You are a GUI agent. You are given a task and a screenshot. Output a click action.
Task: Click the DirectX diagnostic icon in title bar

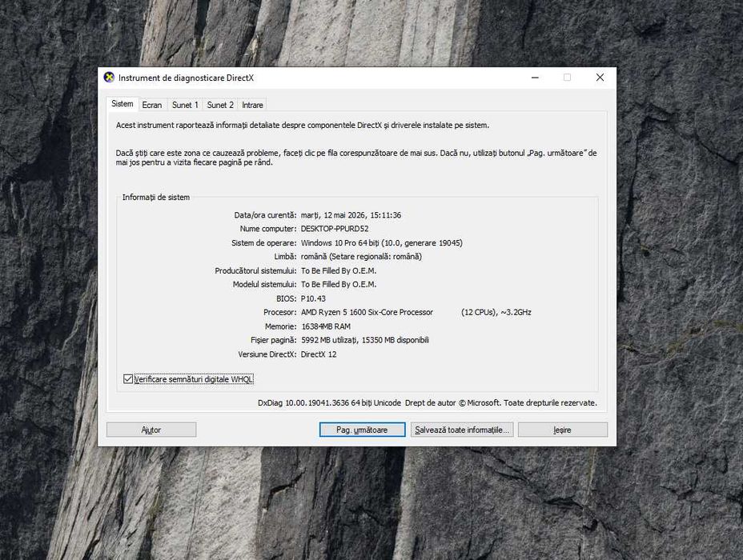coord(109,78)
